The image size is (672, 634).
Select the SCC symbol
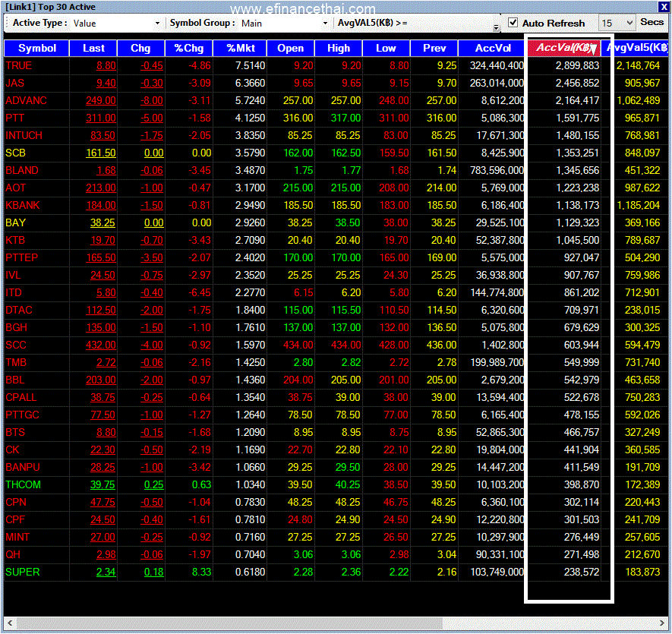coord(16,345)
